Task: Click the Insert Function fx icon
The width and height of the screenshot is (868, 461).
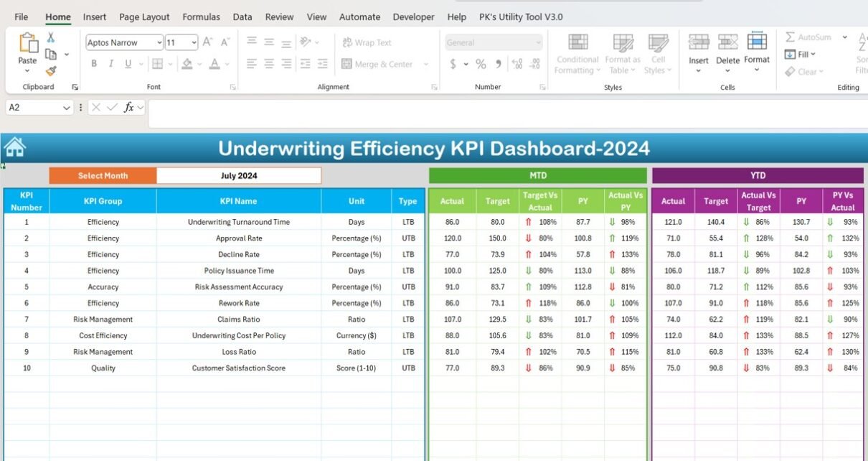Action: click(129, 107)
